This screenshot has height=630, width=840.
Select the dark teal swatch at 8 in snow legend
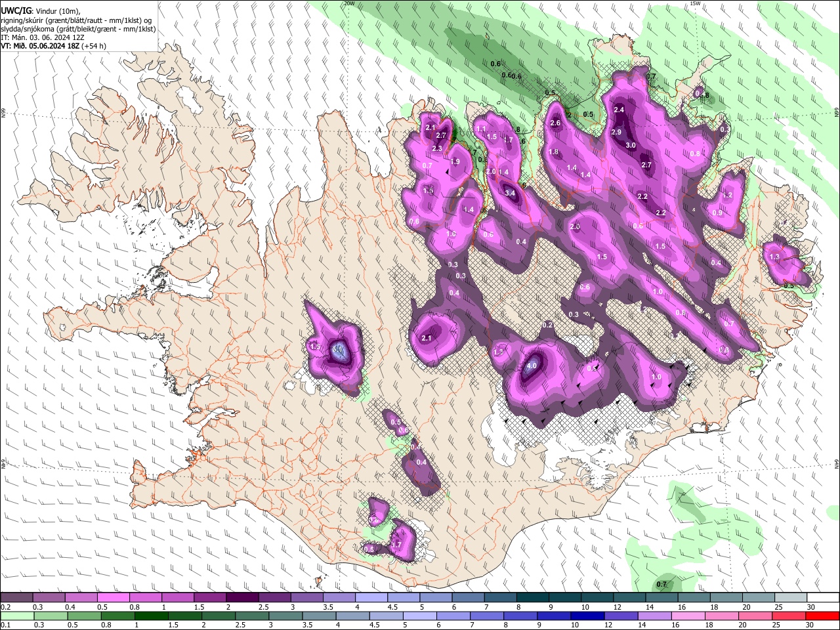(532, 597)
